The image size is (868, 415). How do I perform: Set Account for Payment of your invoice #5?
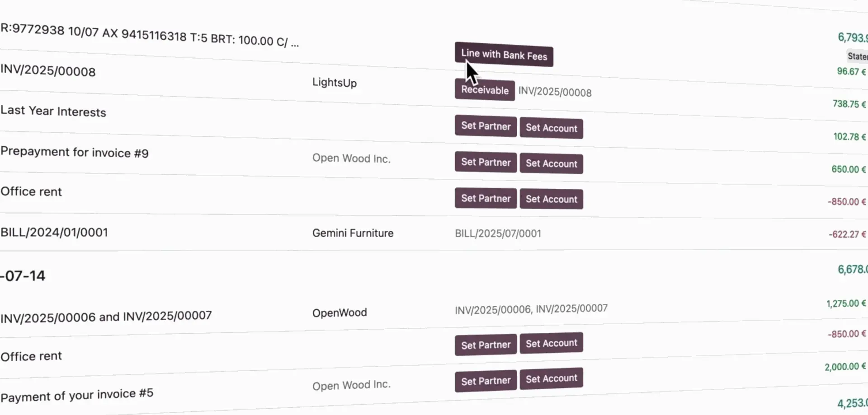coord(551,378)
